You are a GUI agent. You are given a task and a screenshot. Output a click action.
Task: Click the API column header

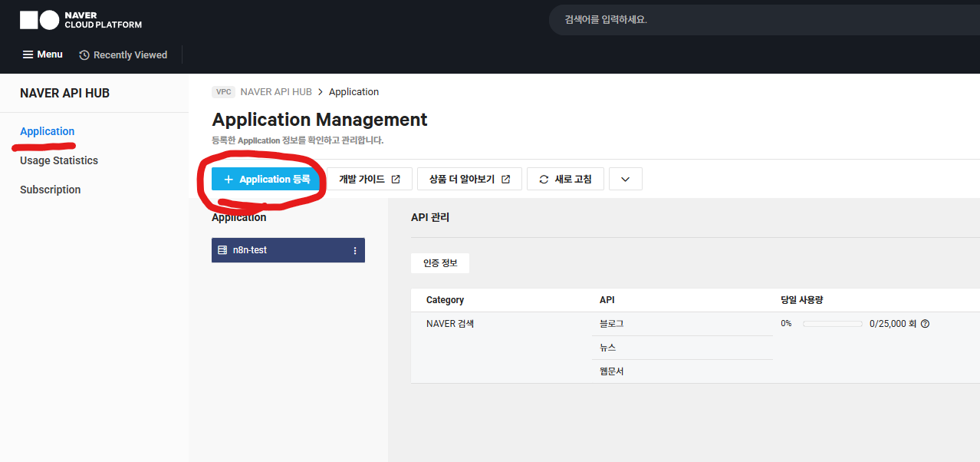pos(607,300)
